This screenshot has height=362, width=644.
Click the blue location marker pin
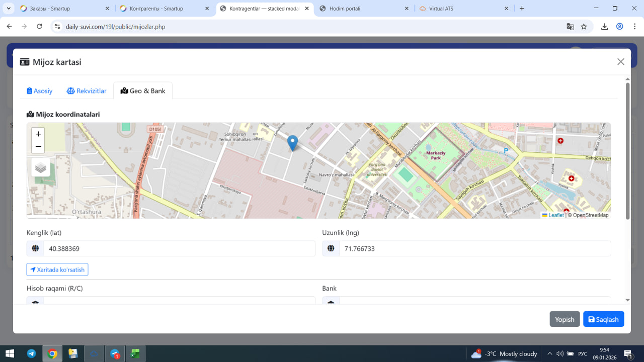click(x=292, y=142)
